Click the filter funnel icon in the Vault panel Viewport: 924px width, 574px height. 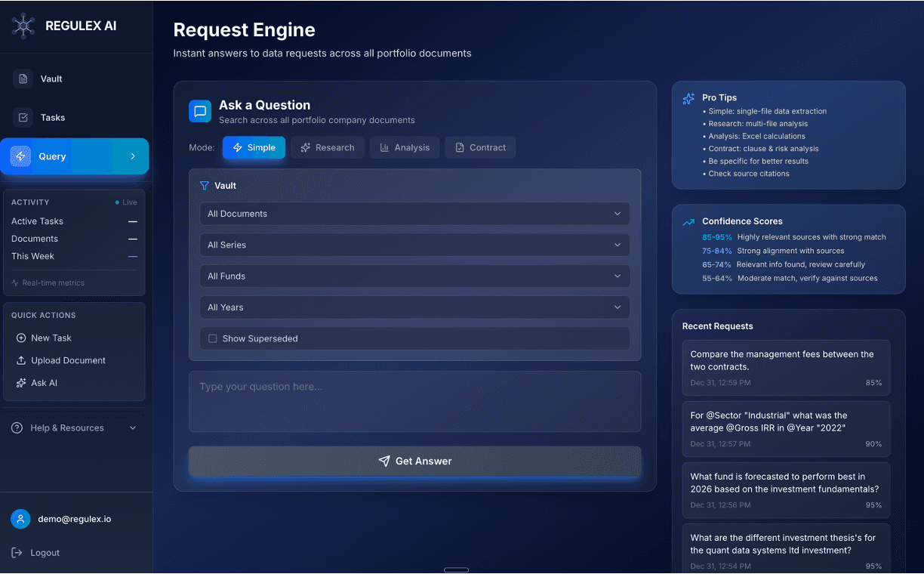tap(204, 185)
